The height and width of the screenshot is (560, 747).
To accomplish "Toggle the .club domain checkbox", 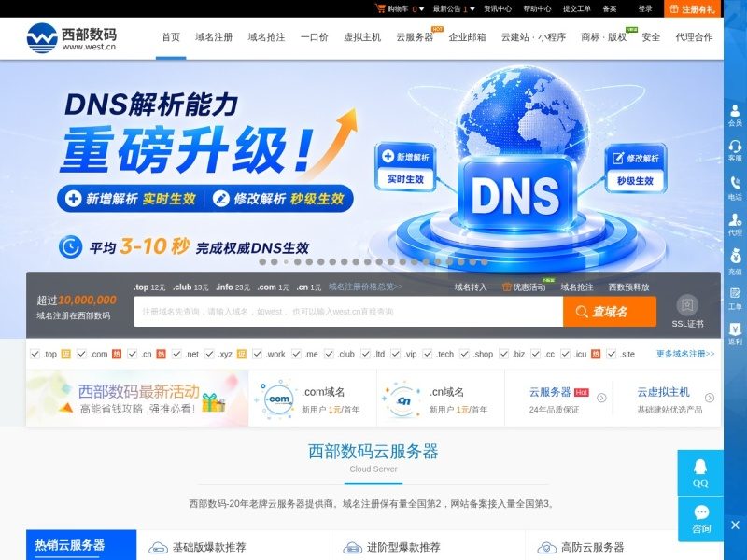I will [329, 354].
